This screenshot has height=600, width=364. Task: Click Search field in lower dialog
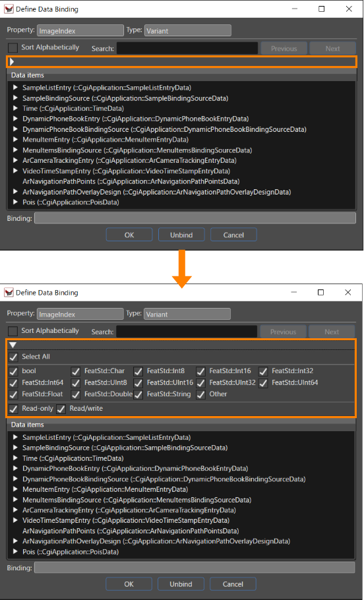[187, 332]
